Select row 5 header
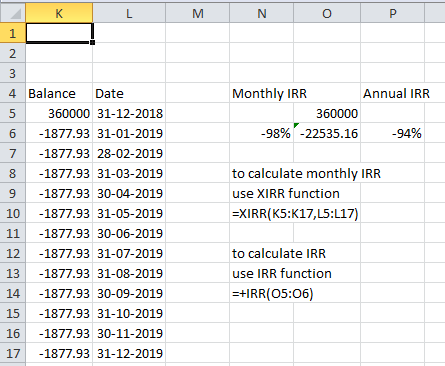This screenshot has height=366, width=445. [13, 113]
